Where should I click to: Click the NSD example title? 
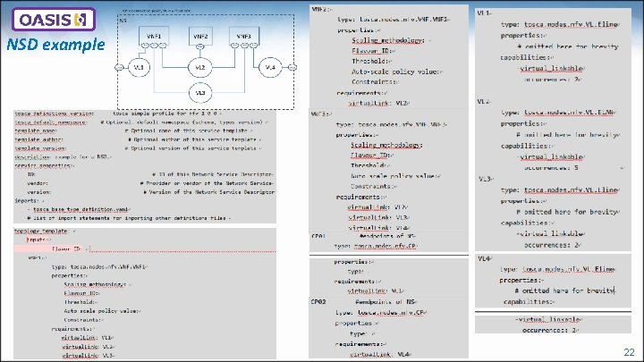(55, 45)
